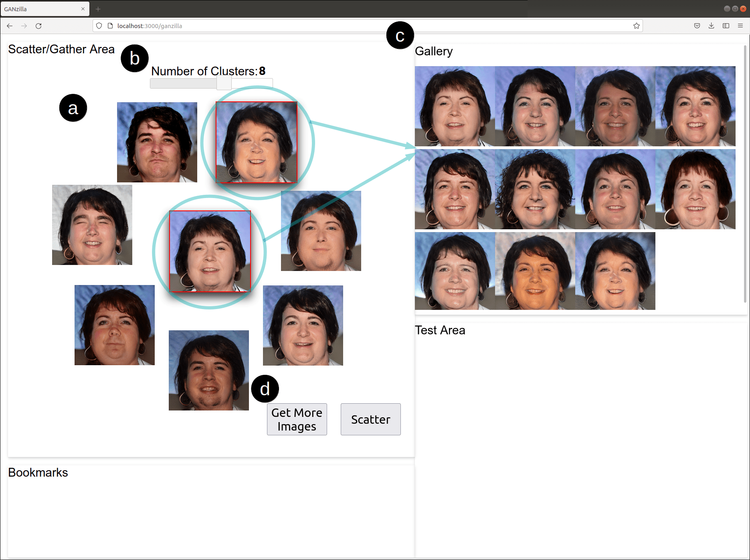The image size is (750, 560).
Task: Close the GANzilla tab
Action: coord(83,9)
